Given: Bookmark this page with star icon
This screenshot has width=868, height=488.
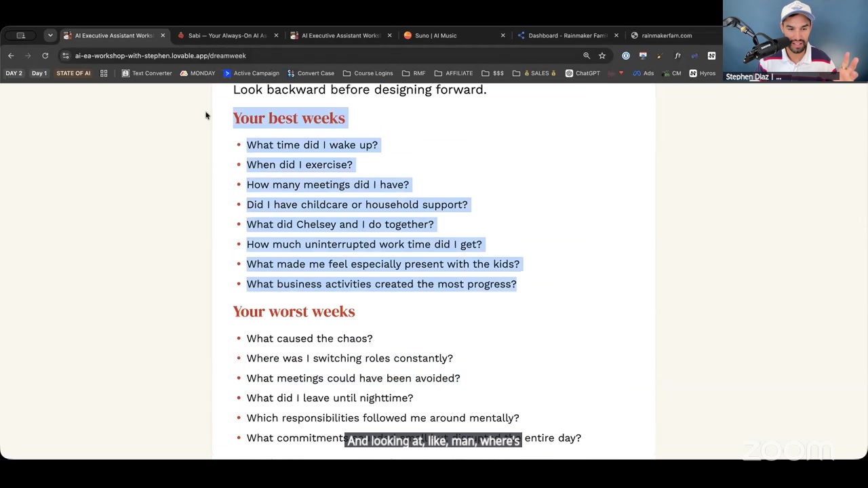Looking at the screenshot, I should (x=602, y=56).
